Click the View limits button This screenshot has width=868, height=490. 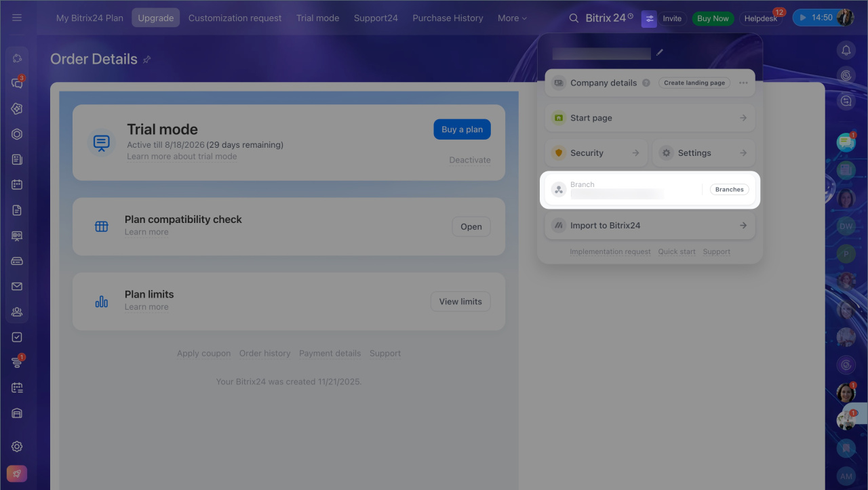[x=460, y=302]
